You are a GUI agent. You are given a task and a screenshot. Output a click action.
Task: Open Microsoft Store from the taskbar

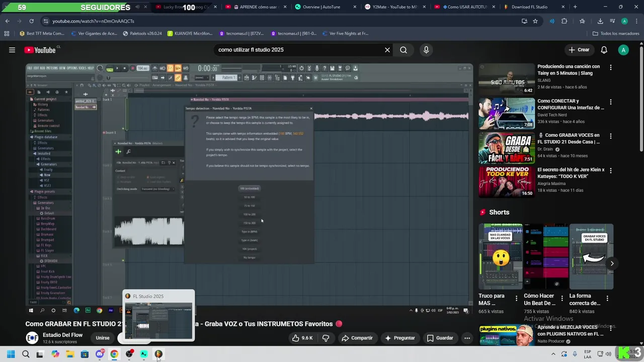tap(85, 354)
